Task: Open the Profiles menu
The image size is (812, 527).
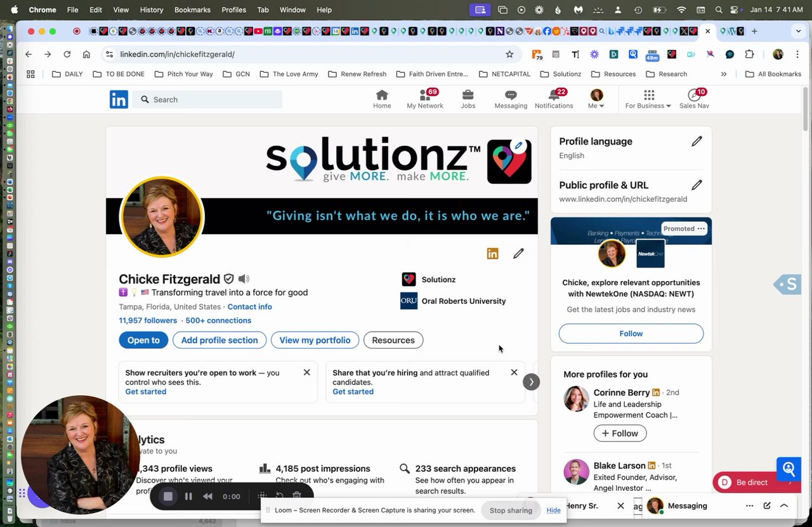Action: coord(233,10)
